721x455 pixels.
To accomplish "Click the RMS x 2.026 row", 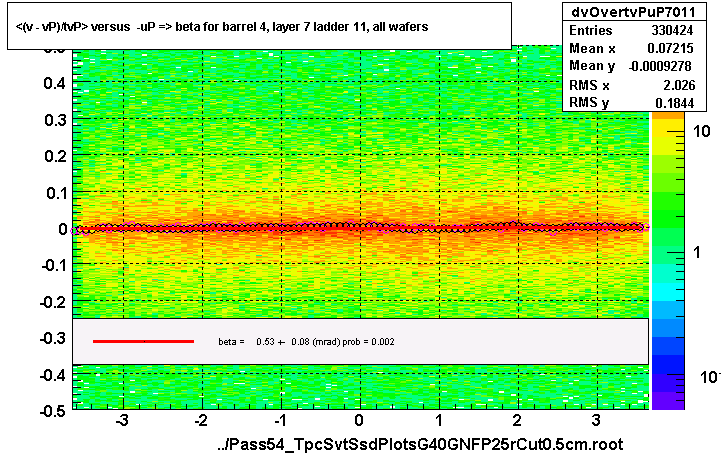I will tap(634, 85).
